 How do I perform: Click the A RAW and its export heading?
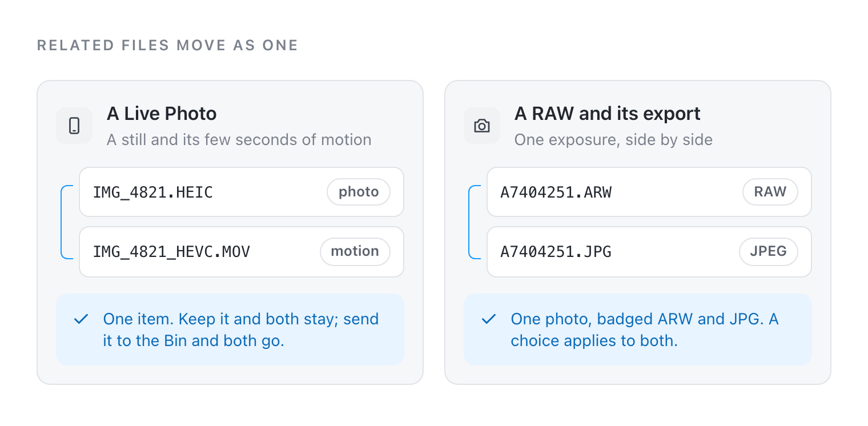(x=608, y=114)
